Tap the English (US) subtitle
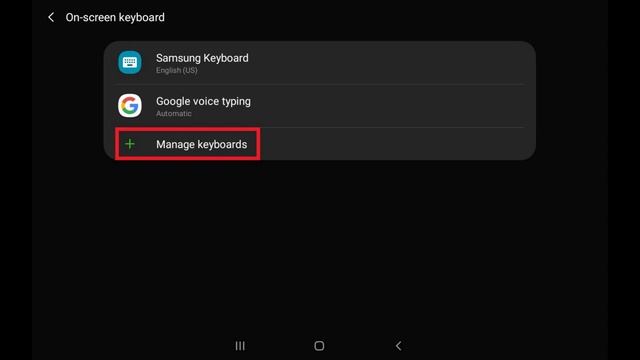640x360 pixels. click(x=177, y=70)
